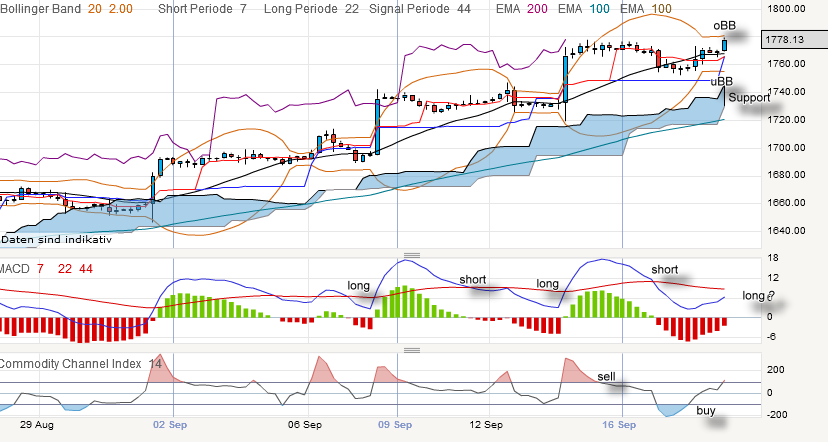The image size is (828, 442).
Task: Click price axis value 1720.00
Action: 786,120
